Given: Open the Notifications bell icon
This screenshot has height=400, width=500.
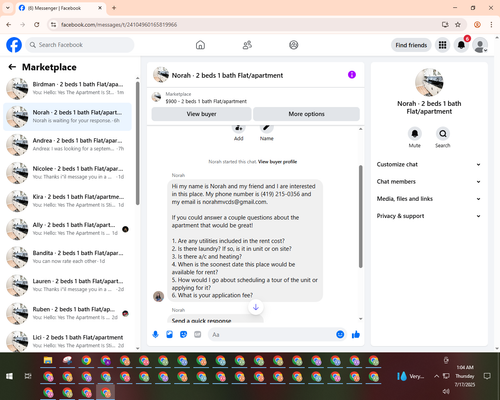Looking at the screenshot, I should tap(461, 45).
